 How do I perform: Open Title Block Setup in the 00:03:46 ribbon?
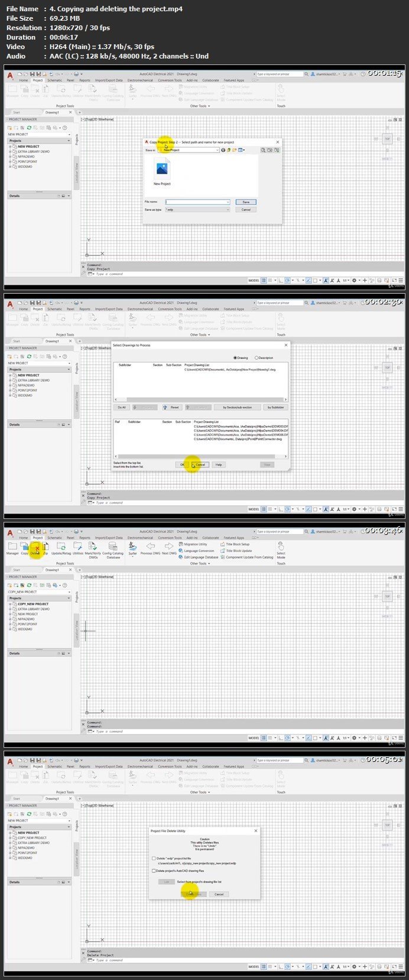(x=235, y=544)
